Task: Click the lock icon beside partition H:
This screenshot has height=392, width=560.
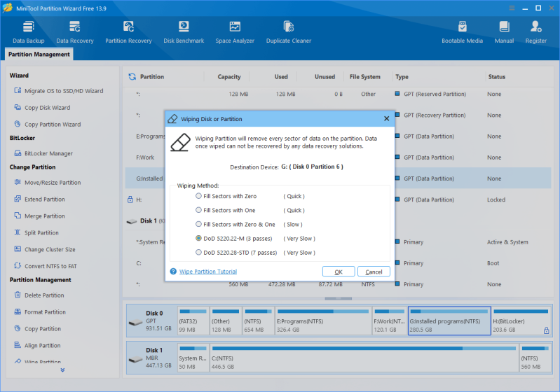Action: point(130,199)
